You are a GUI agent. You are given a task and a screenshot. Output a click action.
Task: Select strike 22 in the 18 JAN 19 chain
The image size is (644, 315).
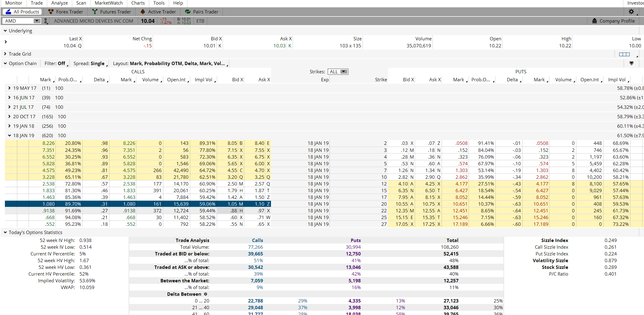pyautogui.click(x=384, y=211)
